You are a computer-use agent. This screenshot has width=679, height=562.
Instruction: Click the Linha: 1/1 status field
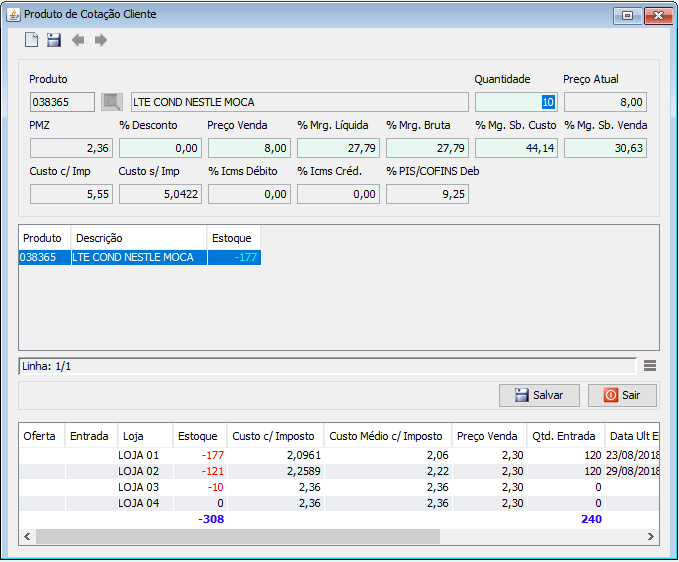click(x=327, y=366)
